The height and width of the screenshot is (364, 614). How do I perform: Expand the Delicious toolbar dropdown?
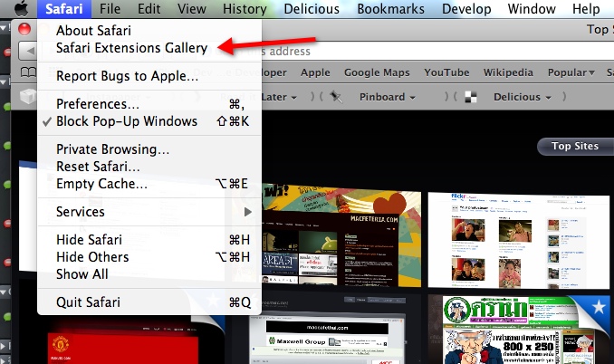[523, 96]
